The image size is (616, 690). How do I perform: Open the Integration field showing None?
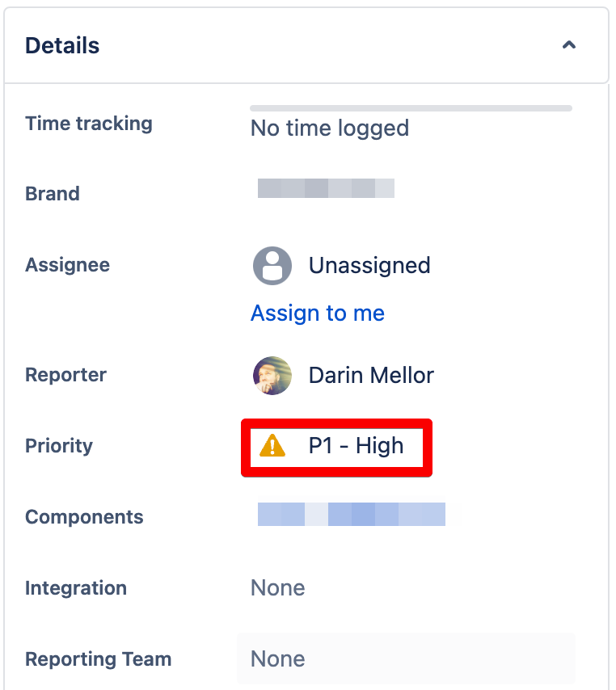(x=277, y=587)
